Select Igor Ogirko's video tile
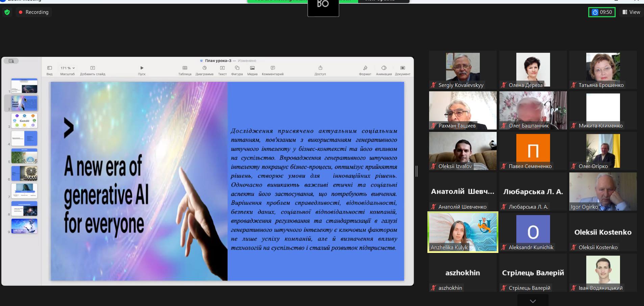644x306 pixels. pyautogui.click(x=603, y=191)
